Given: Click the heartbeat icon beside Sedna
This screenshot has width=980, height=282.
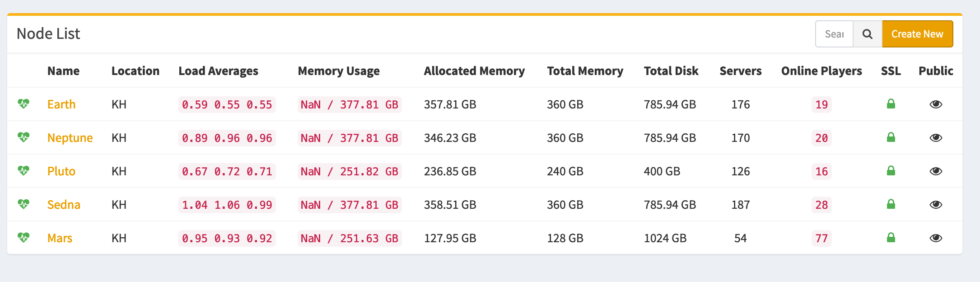Looking at the screenshot, I should click(x=23, y=204).
